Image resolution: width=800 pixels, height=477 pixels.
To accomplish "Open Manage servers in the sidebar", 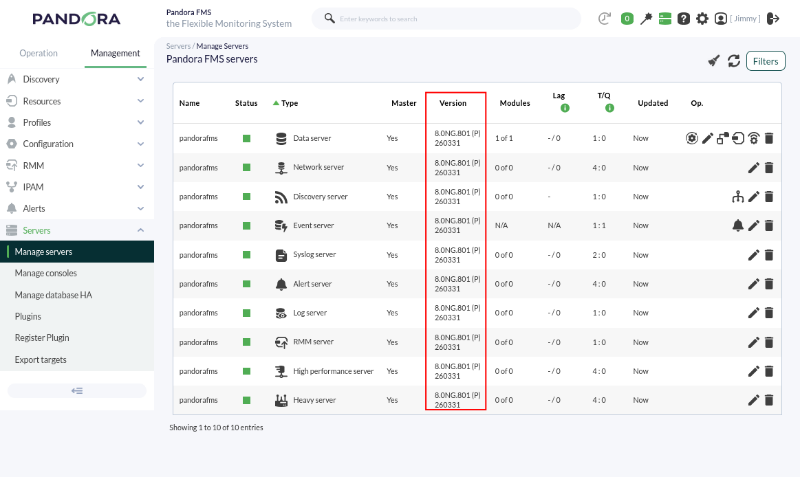I will [x=77, y=252].
